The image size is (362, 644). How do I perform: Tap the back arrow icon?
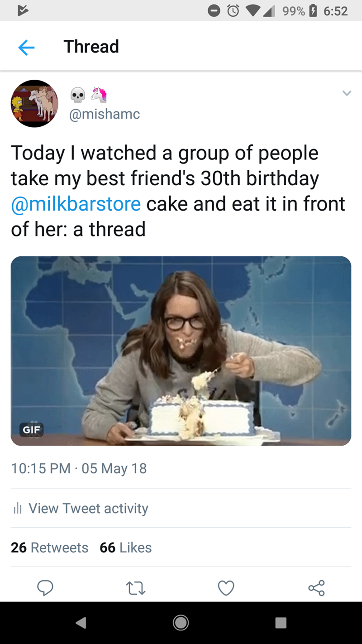[x=26, y=47]
